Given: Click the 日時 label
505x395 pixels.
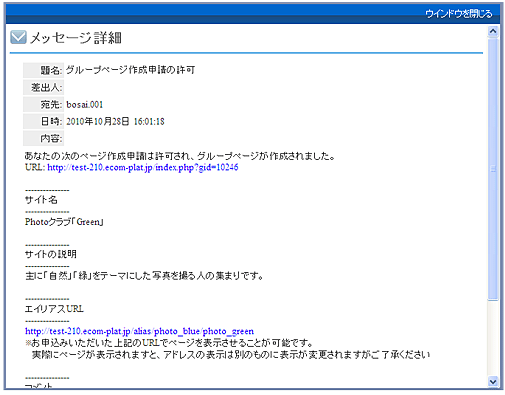Looking at the screenshot, I should pyautogui.click(x=43, y=121).
